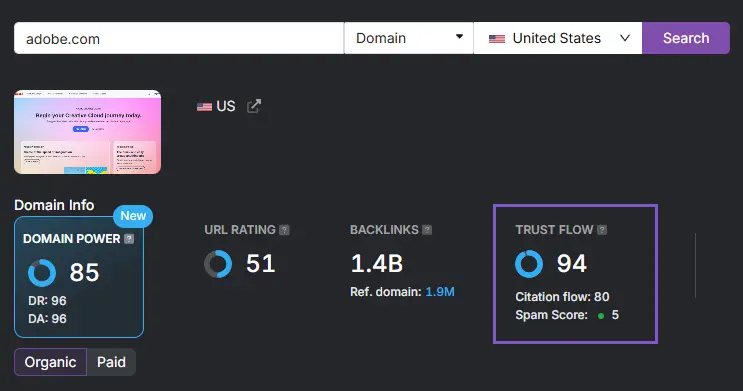The height and width of the screenshot is (391, 743).
Task: Click the Domain Power donut chart
Action: pyautogui.click(x=42, y=273)
